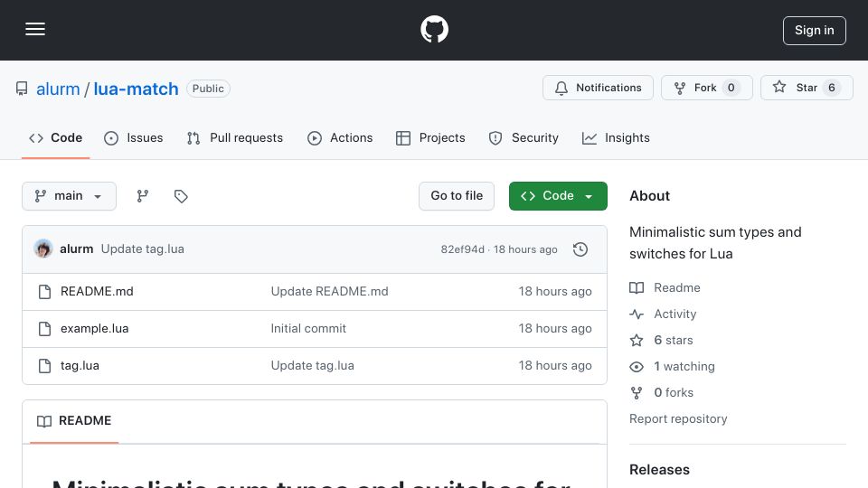Select the README tab below file list
Screen dimensions: 868x488
[74, 421]
